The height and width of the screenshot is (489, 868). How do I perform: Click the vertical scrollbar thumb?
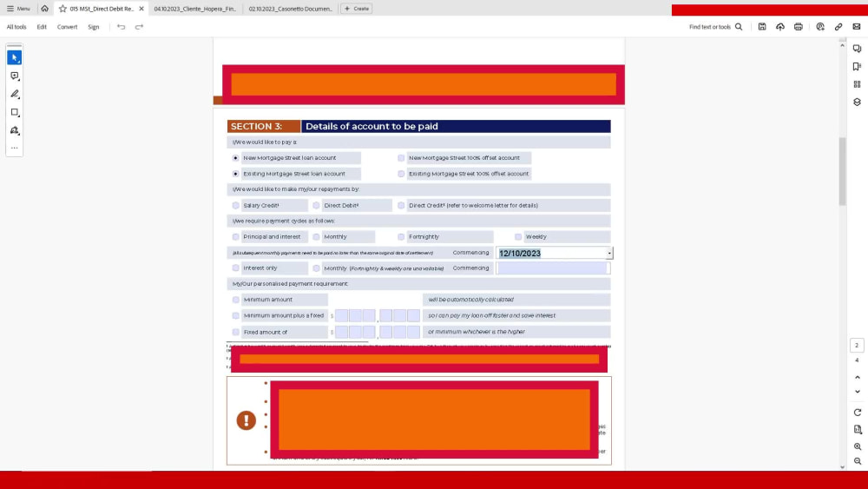click(x=843, y=172)
